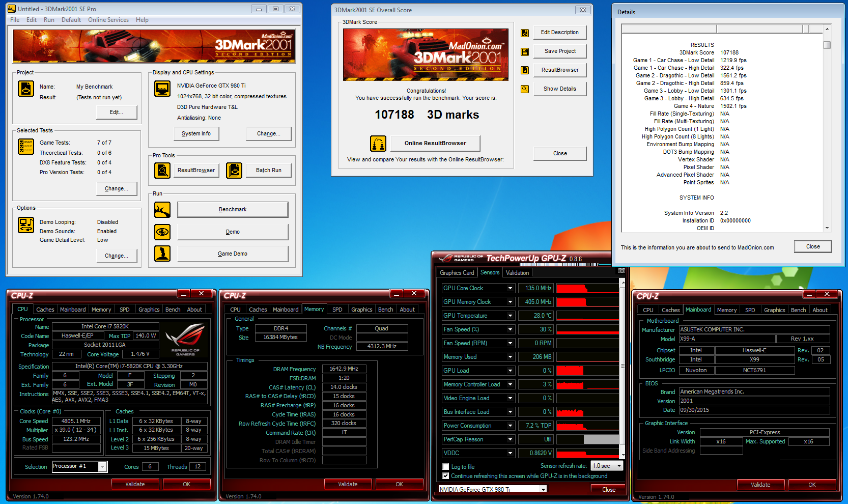The width and height of the screenshot is (848, 504).
Task: Open the File menu in 3DMark2001
Action: tap(15, 20)
